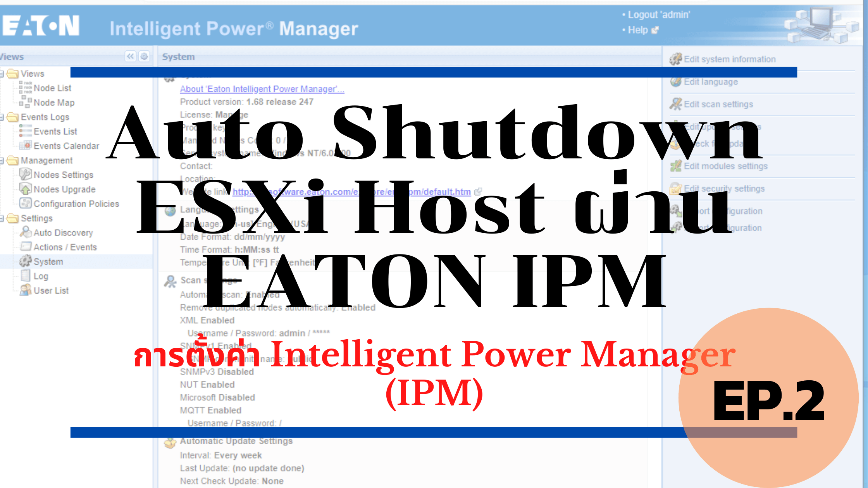The height and width of the screenshot is (488, 868).
Task: Click 'Microsoft Disabled' text
Action: pyautogui.click(x=217, y=397)
